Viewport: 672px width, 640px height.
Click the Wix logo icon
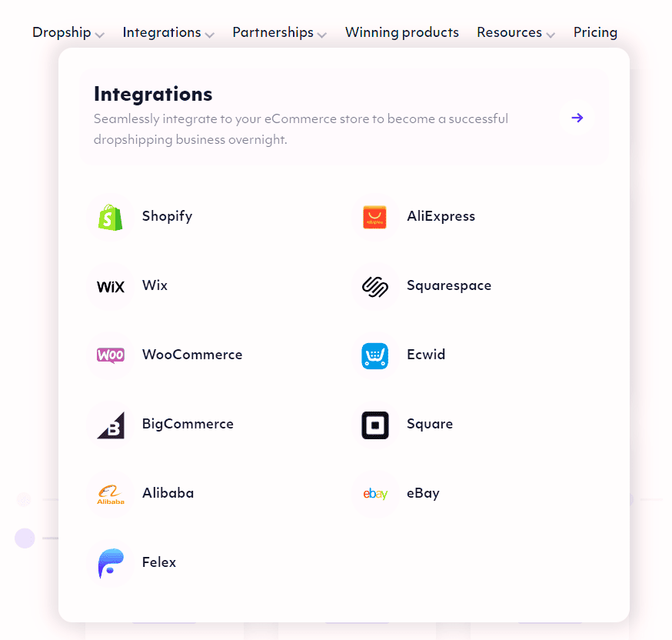tap(111, 285)
